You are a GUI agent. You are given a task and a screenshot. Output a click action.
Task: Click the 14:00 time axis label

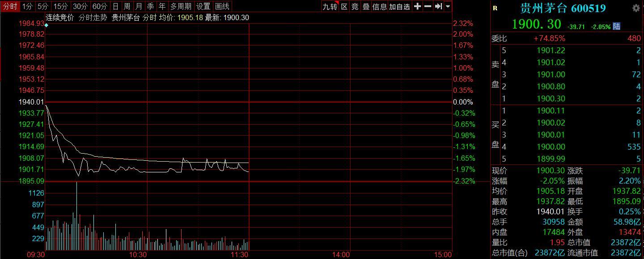341,255
